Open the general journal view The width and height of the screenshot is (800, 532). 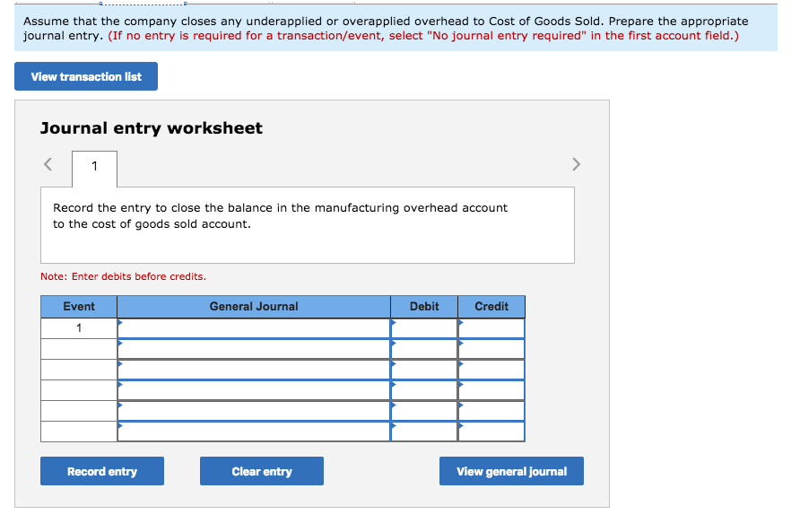[x=510, y=470]
